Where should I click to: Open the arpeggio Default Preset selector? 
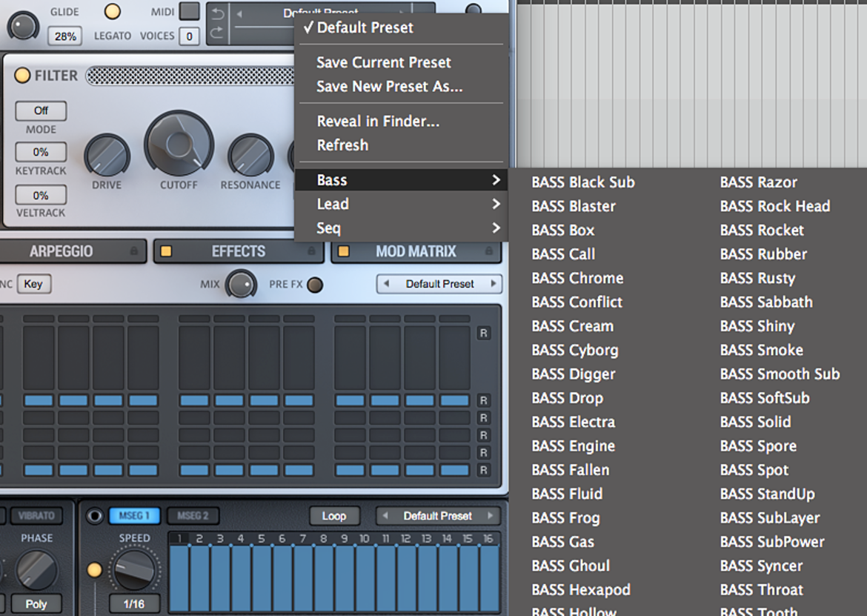(439, 284)
